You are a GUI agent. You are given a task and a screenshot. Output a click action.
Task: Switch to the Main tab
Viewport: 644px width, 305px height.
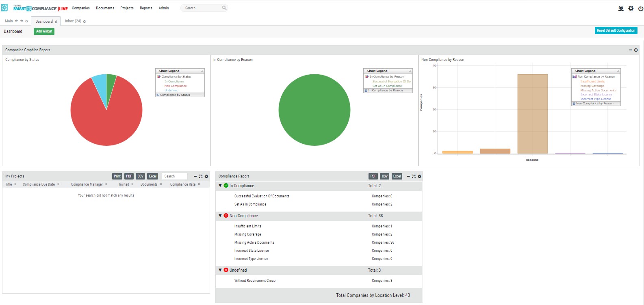coord(9,21)
